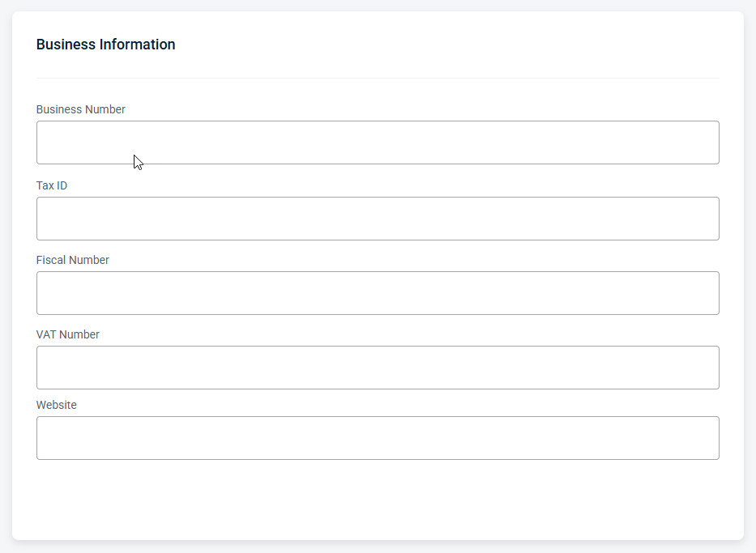Click empty card area below Website field
Screen dimensions: 756x553
coord(378,499)
